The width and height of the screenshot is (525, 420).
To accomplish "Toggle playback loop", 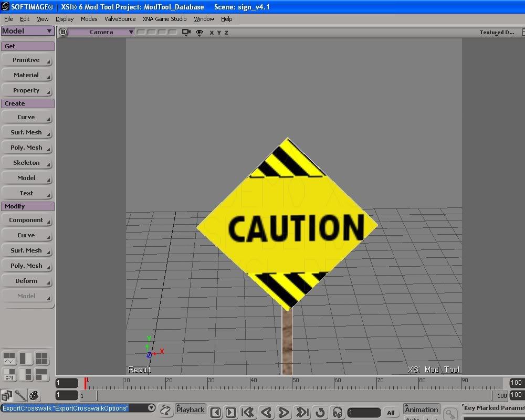I will click(320, 412).
